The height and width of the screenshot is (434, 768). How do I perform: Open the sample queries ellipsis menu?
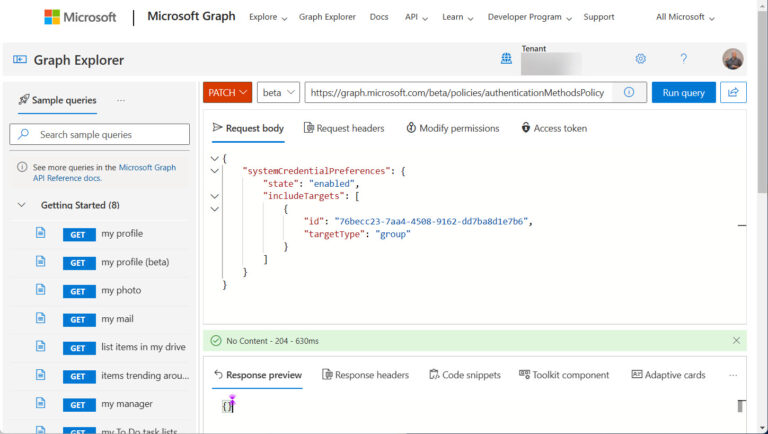click(x=121, y=100)
